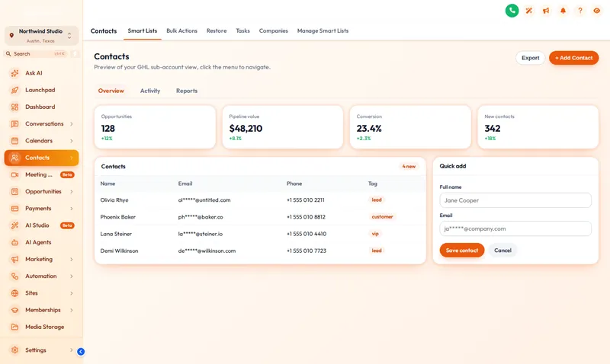Expand the Sites submenu chevron
Image resolution: width=610 pixels, height=364 pixels.
click(x=72, y=293)
